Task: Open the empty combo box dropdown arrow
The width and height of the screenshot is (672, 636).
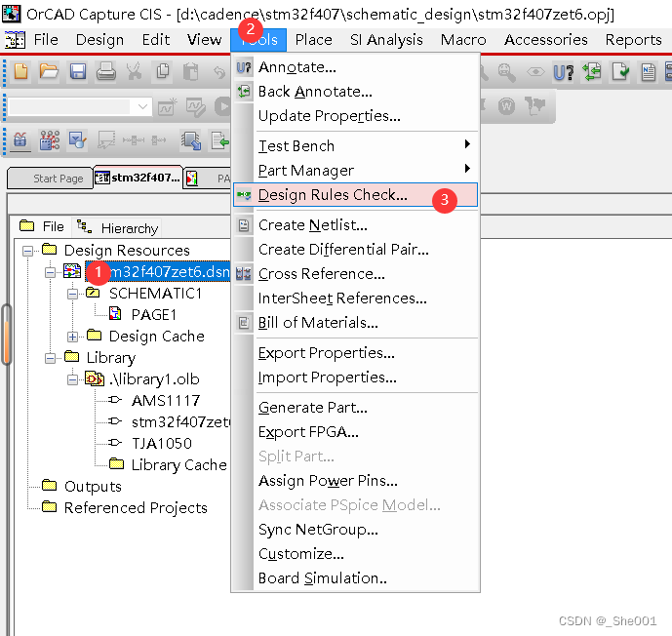Action: coord(142,106)
